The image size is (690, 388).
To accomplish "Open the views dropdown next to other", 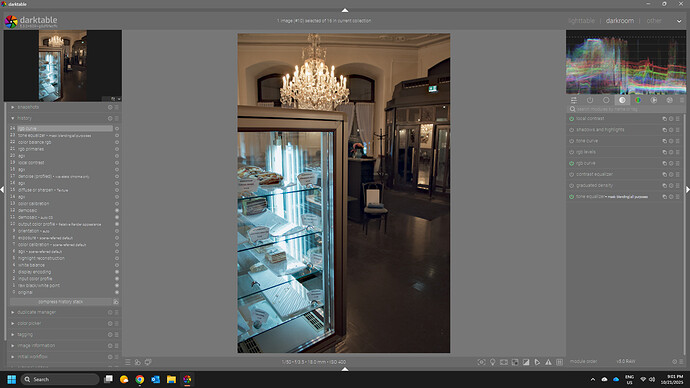I will coord(679,21).
